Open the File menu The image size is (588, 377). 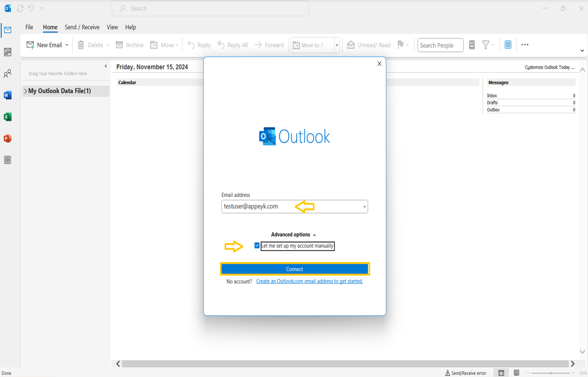(x=29, y=27)
